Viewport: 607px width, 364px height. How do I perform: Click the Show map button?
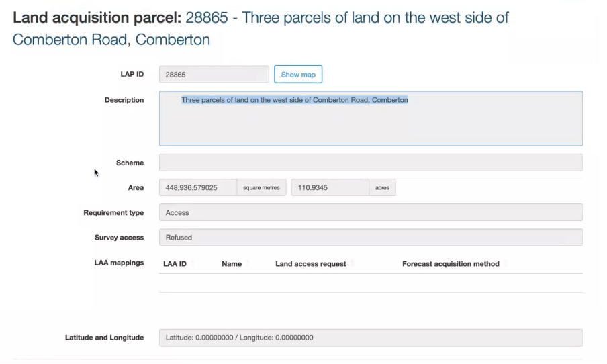pos(298,75)
